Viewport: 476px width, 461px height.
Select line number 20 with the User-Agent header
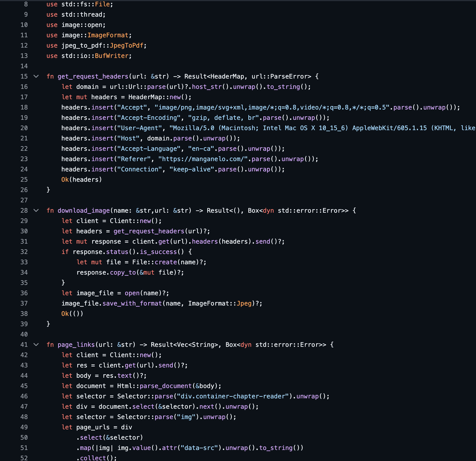(24, 128)
